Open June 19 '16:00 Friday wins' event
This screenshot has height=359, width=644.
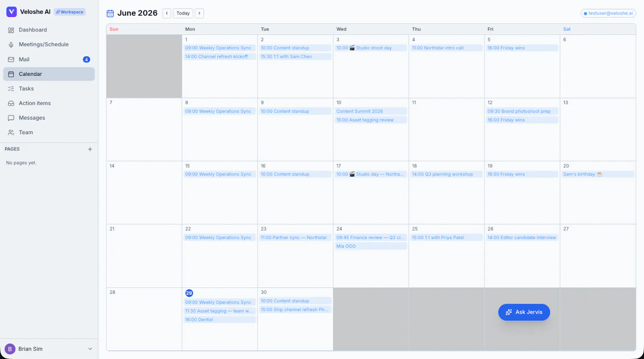(x=522, y=174)
